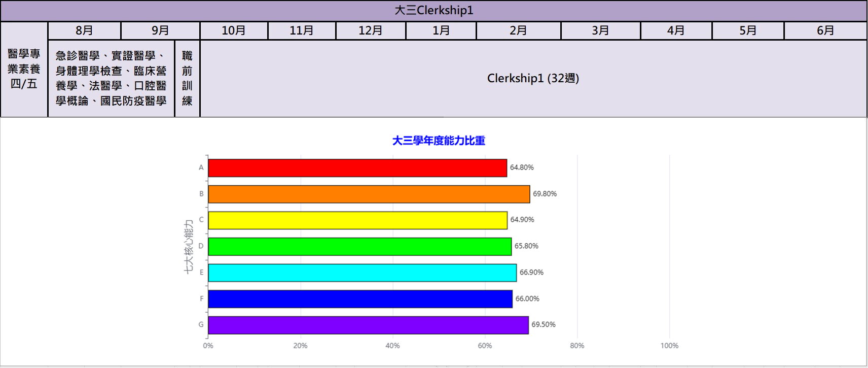The height and width of the screenshot is (368, 868).
Task: Click the 66.00% value label
Action: click(527, 299)
